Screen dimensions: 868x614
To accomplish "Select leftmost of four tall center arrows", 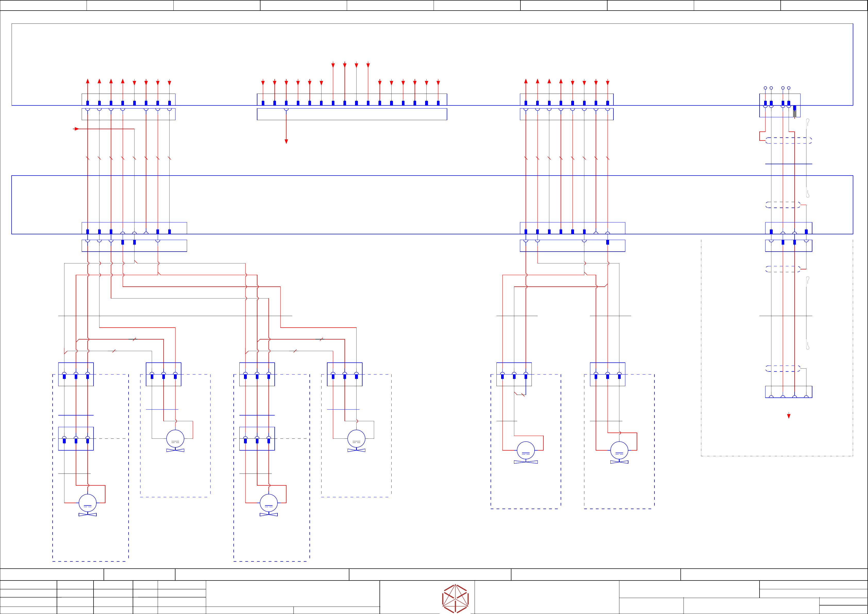I will click(333, 65).
